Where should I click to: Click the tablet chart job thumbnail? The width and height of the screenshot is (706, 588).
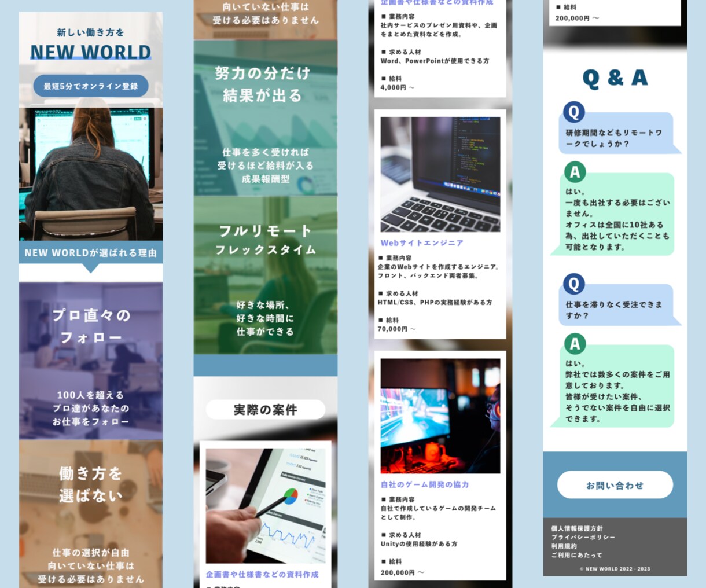(x=266, y=506)
